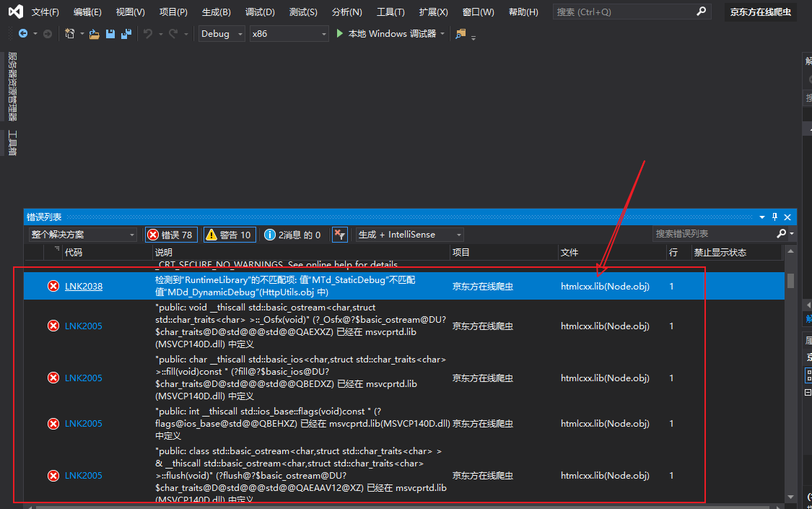The width and height of the screenshot is (812, 509).
Task: Click the navigate forward arrow icon
Action: pyautogui.click(x=48, y=34)
